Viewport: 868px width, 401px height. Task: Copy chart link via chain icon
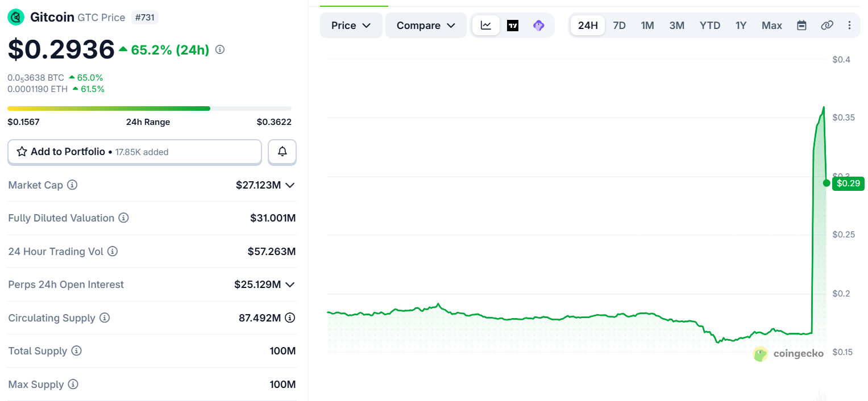(x=827, y=26)
